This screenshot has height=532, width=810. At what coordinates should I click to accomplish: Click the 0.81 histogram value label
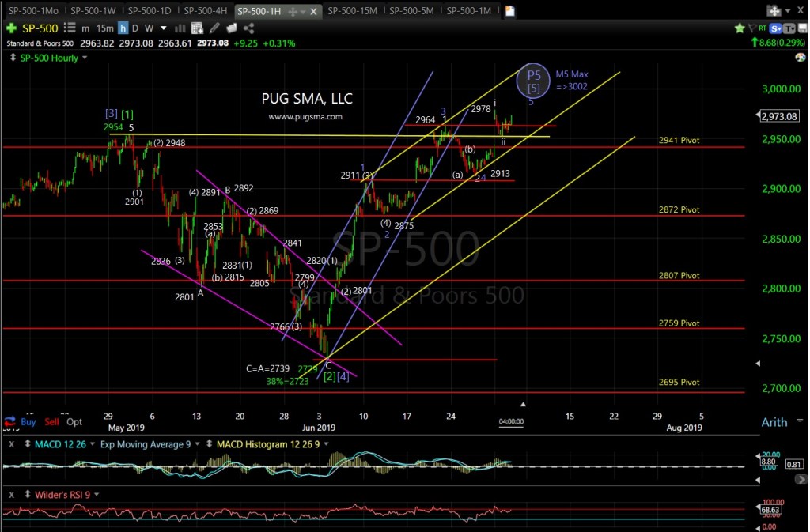pyautogui.click(x=793, y=464)
